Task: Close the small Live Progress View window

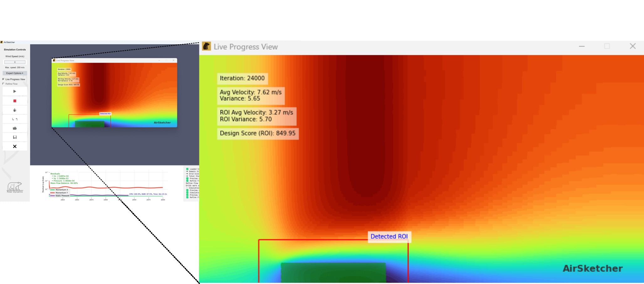Action: [173, 60]
